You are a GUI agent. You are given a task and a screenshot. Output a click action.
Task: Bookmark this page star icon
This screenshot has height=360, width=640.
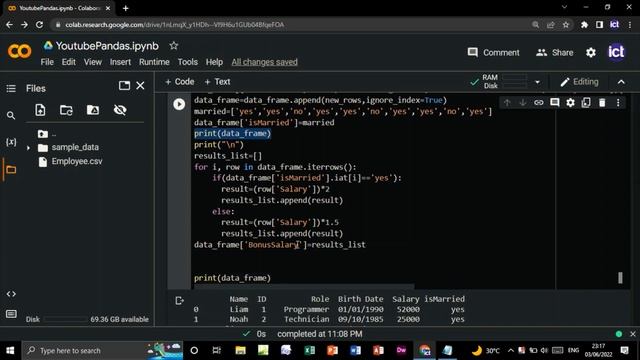pos(566,24)
